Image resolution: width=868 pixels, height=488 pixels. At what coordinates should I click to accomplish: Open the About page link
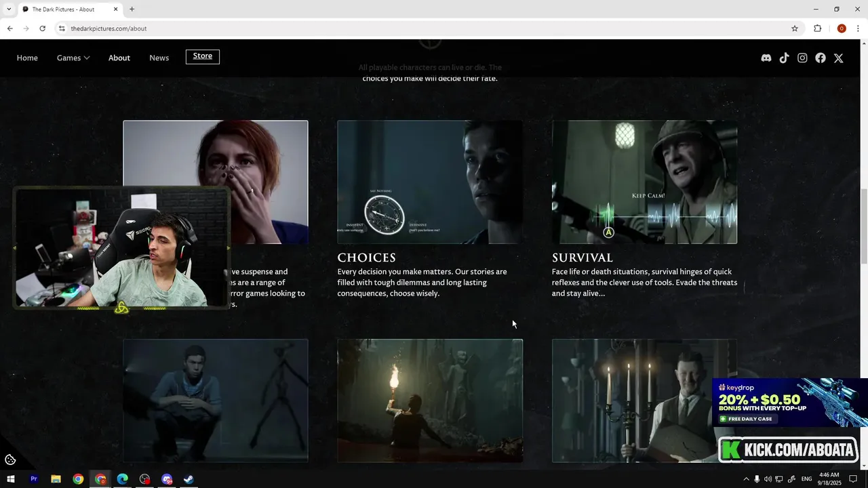click(x=119, y=58)
